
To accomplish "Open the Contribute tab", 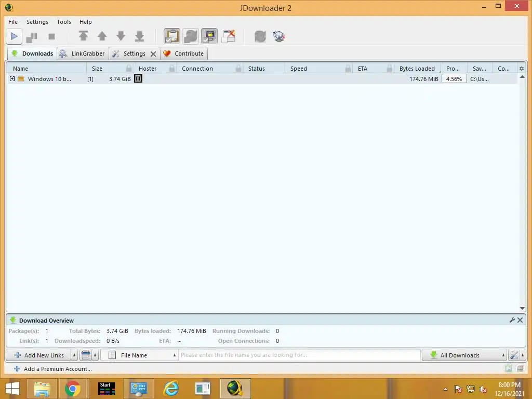I will pyautogui.click(x=183, y=54).
